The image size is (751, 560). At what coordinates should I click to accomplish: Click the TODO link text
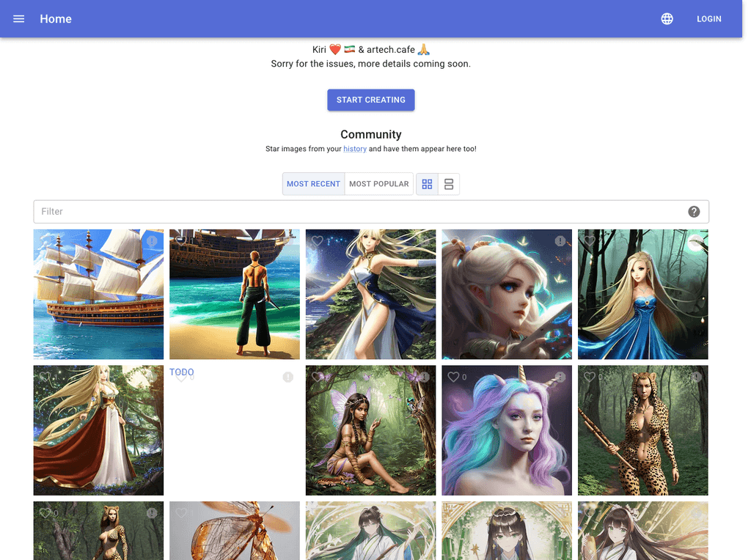(x=182, y=372)
